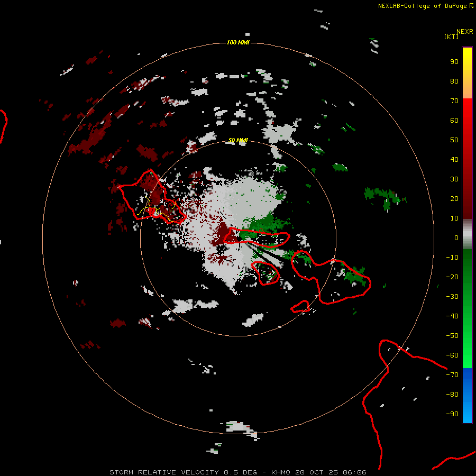This screenshot has height=476, width=476.
Task: Click the blue bottom section of color bar
Action: point(467,396)
